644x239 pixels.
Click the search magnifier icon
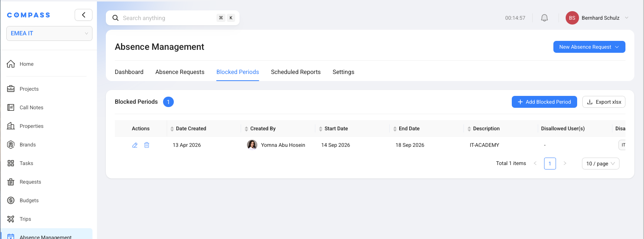pyautogui.click(x=116, y=18)
